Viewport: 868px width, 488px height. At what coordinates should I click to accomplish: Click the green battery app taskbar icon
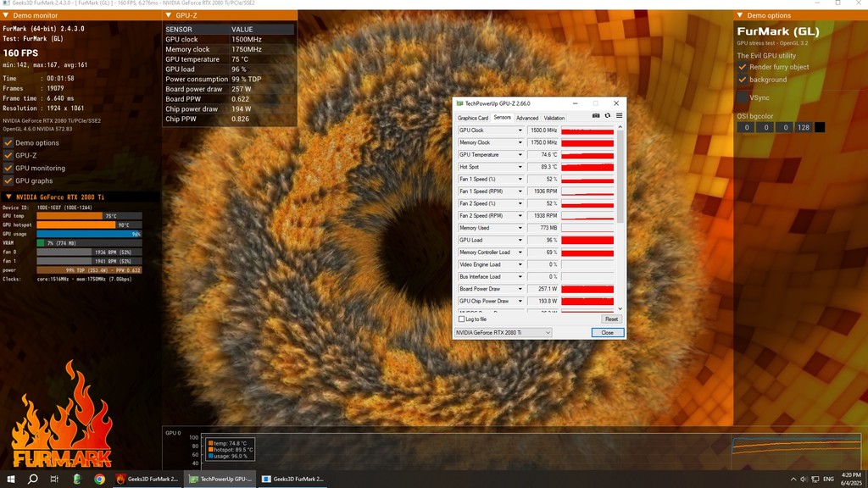(77, 480)
